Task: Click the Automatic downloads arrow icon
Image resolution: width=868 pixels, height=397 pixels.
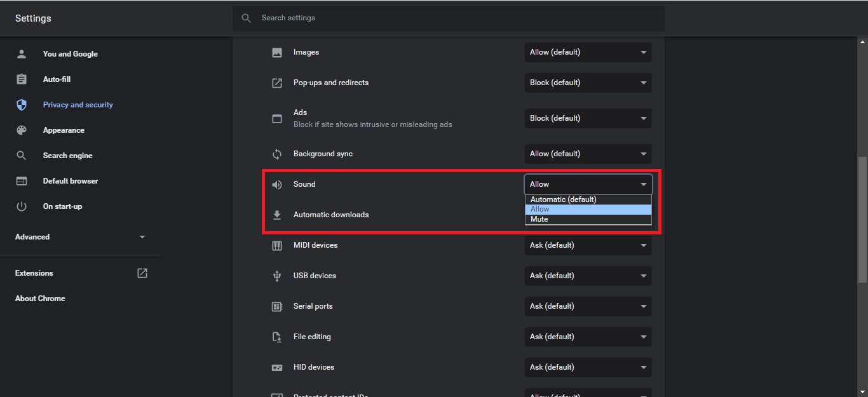Action: click(x=277, y=215)
